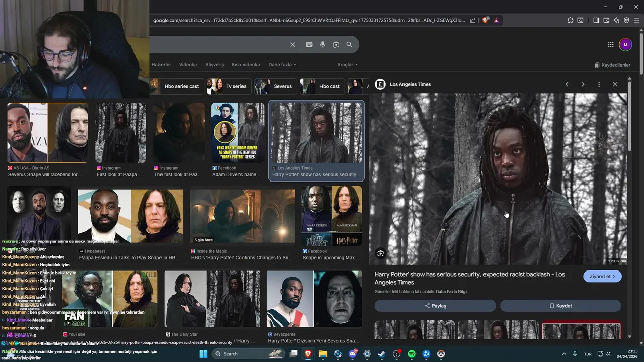Open Brave Shields lion icon
This screenshot has height=362, width=644.
485,20
